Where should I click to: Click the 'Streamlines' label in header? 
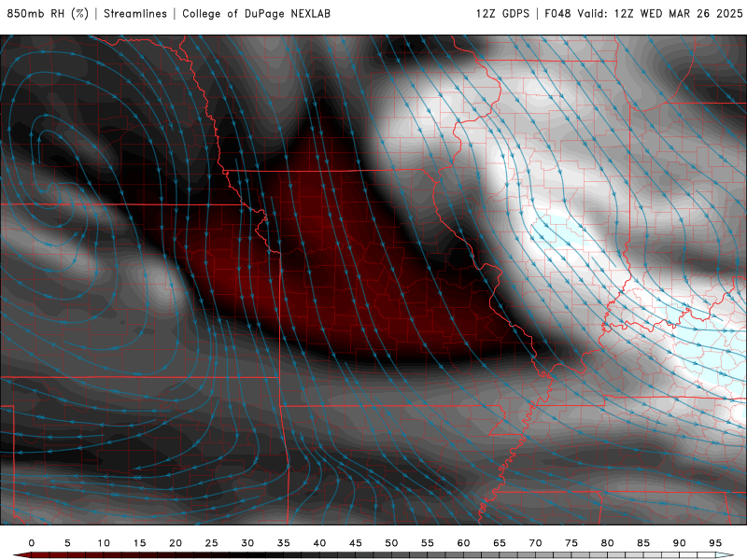click(x=135, y=13)
